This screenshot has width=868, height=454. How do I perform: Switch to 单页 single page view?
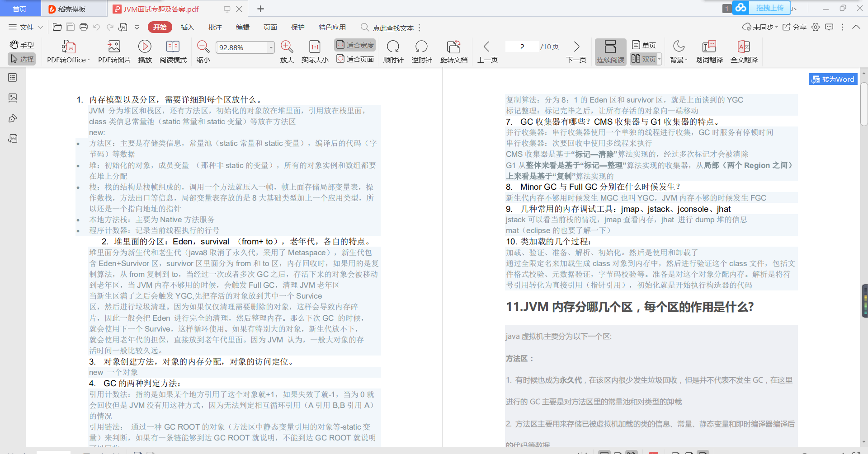click(x=644, y=45)
